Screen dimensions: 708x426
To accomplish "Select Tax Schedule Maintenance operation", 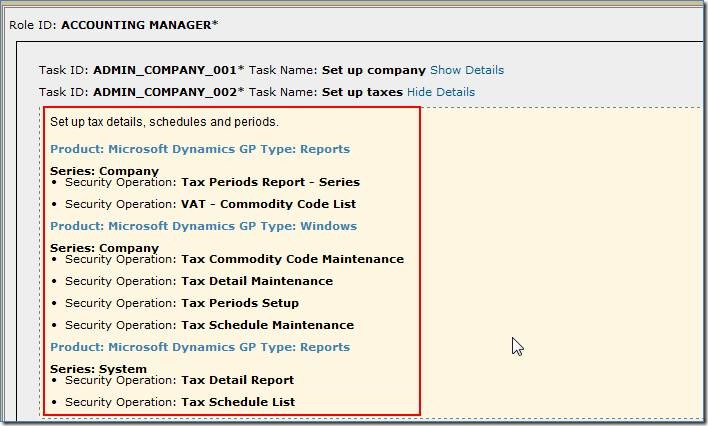I will point(267,325).
